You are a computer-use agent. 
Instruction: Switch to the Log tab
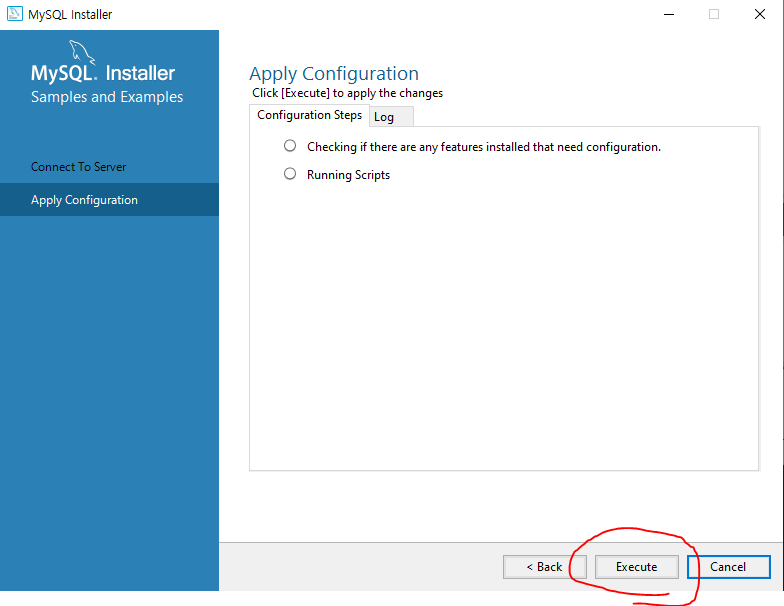tap(391, 116)
